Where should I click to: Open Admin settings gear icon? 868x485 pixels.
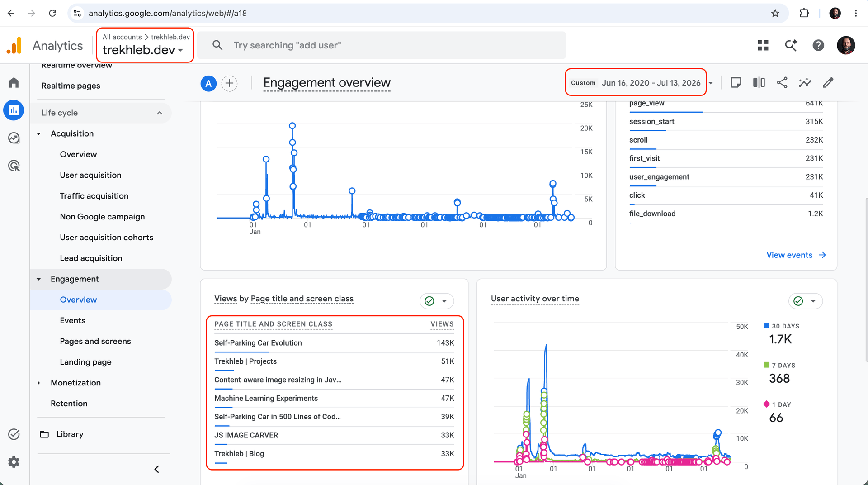[x=14, y=462]
